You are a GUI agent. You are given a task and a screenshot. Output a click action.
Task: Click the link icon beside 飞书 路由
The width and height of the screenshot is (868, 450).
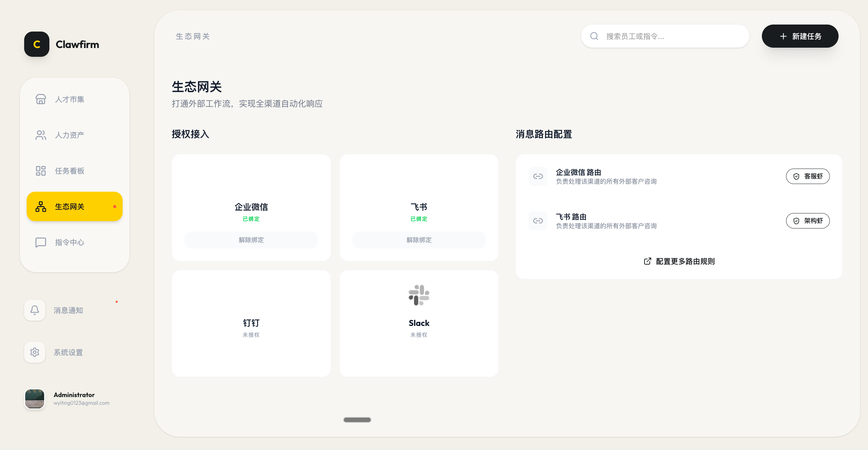(538, 221)
